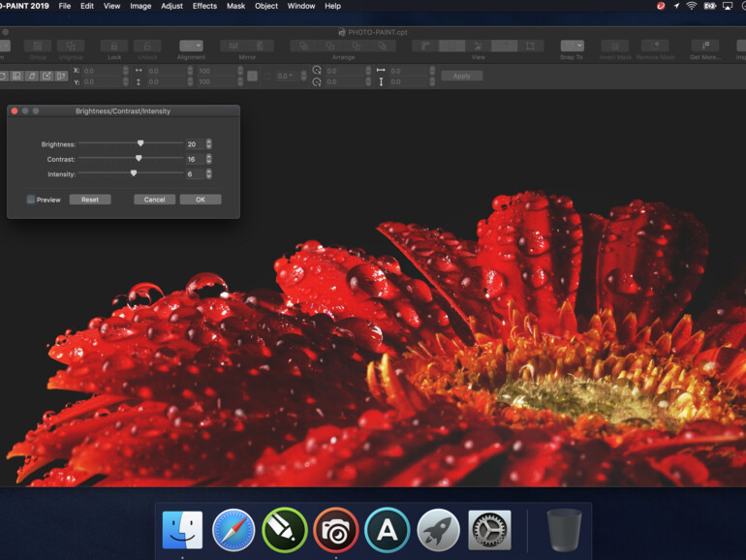Screen dimensions: 746x560
Task: Click the Remove Mask toolbar icon
Action: pyautogui.click(x=655, y=46)
